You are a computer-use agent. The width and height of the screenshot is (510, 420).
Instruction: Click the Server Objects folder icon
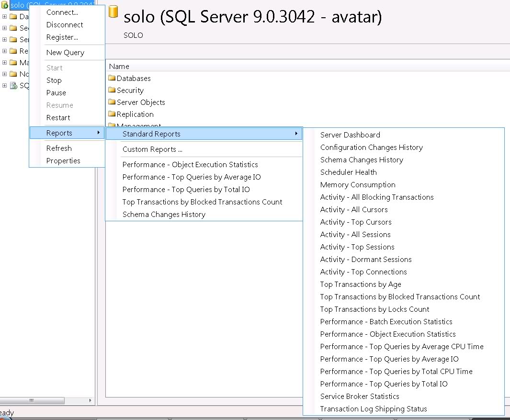[x=112, y=102]
